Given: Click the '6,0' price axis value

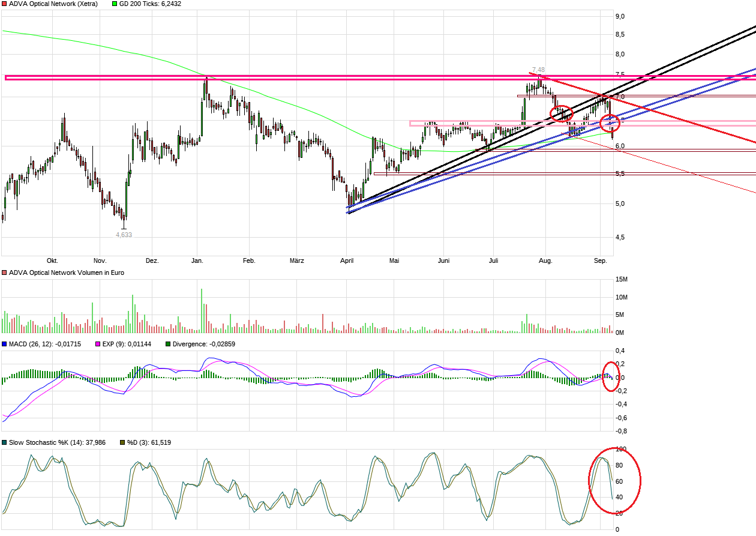Looking at the screenshot, I should click(x=620, y=146).
